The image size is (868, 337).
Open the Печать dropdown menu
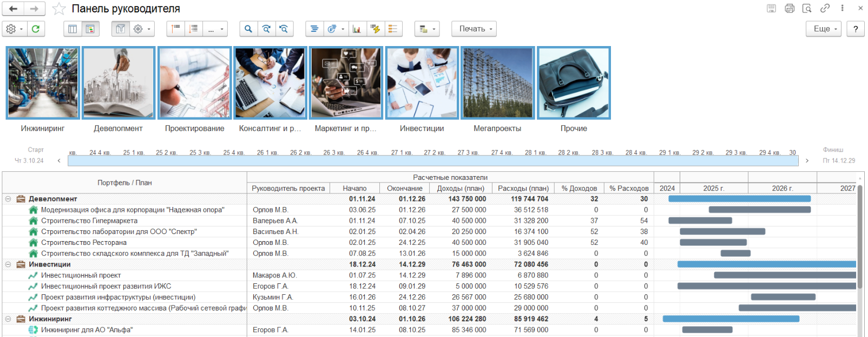tap(474, 29)
